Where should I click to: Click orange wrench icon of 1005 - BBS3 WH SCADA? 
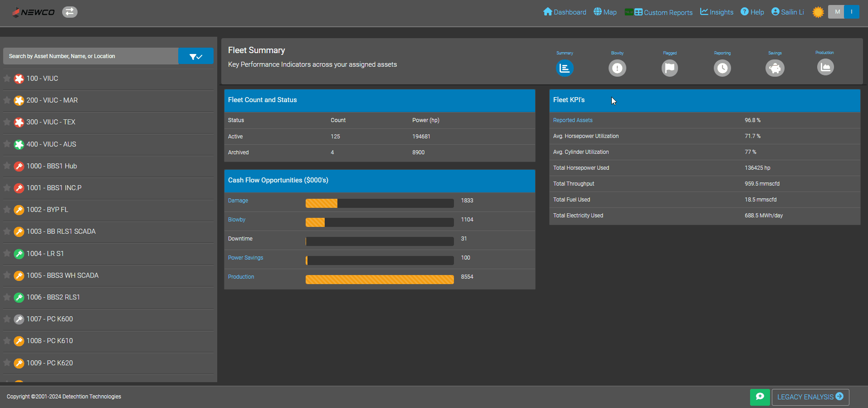tap(19, 276)
